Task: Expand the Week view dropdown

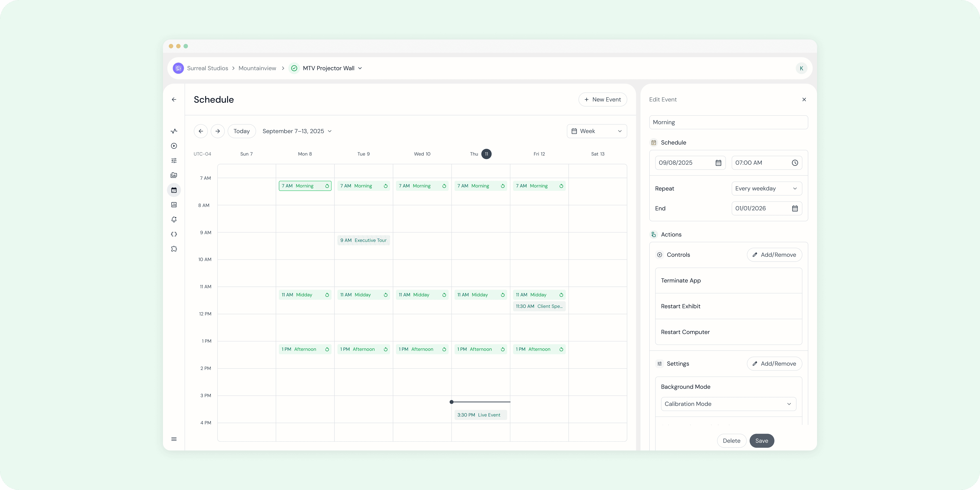Action: point(596,131)
